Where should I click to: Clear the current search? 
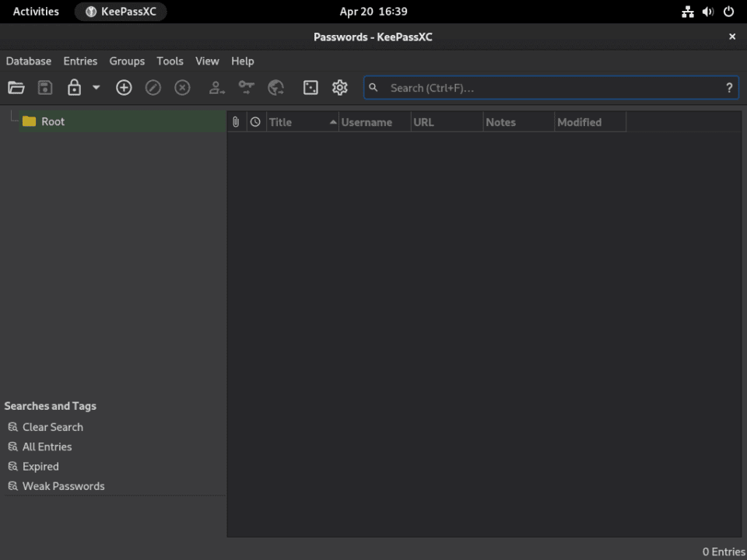(51, 426)
